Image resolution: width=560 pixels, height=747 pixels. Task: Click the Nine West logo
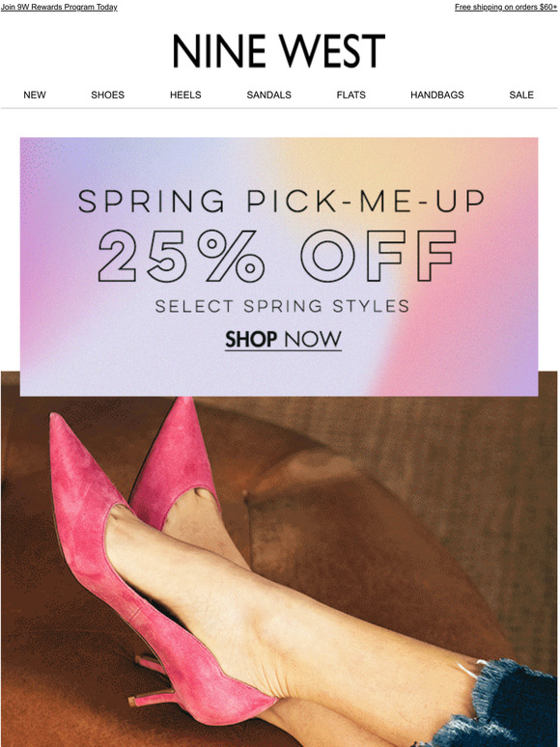[x=279, y=50]
